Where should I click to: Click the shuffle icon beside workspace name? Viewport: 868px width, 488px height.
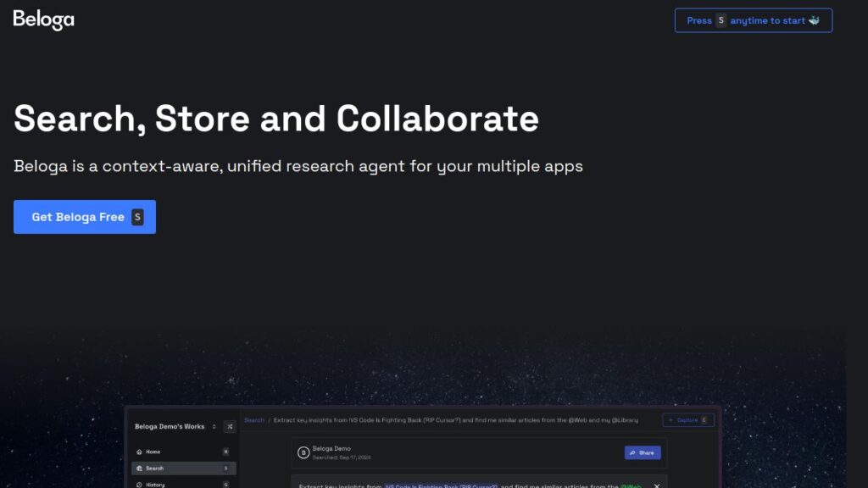230,426
